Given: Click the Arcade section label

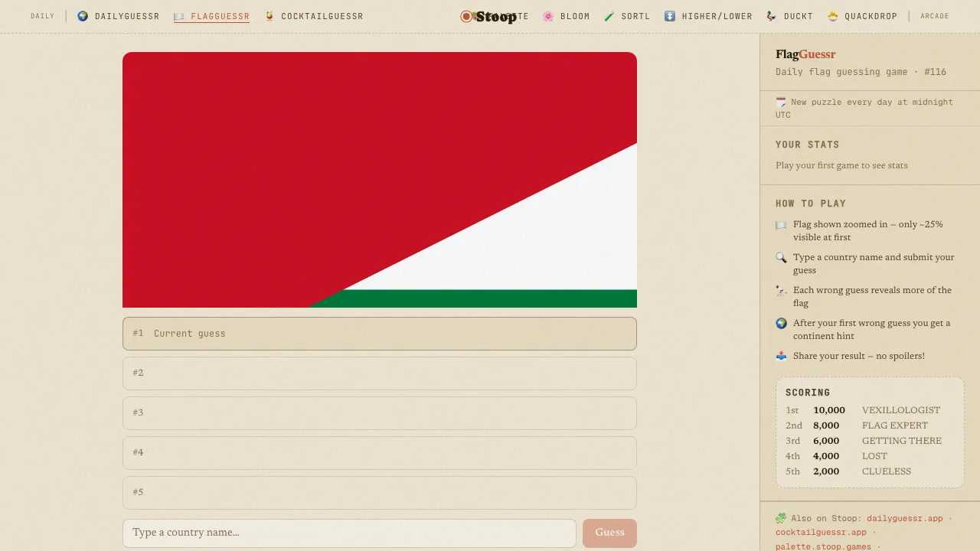Looking at the screenshot, I should [935, 16].
